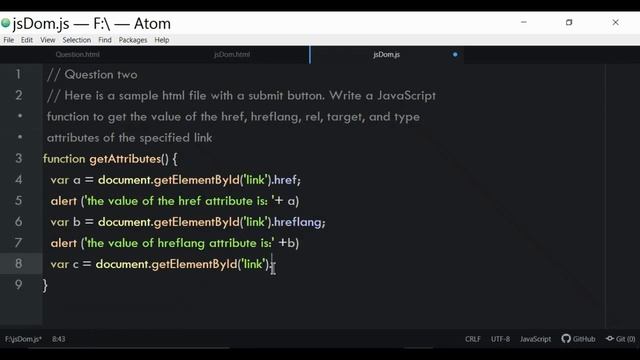The width and height of the screenshot is (640, 360).
Task: Click the '// Question two' comment line
Action: click(92, 75)
